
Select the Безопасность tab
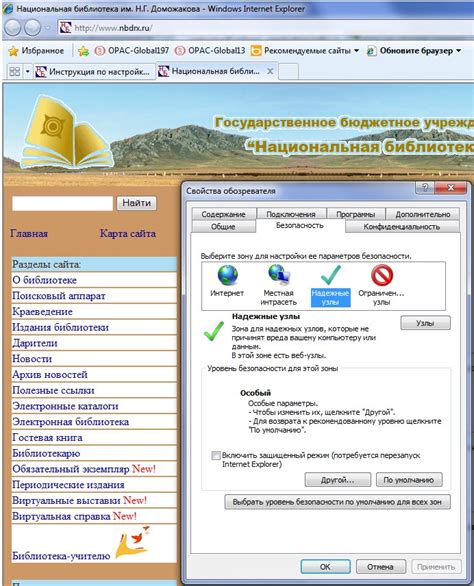click(300, 225)
